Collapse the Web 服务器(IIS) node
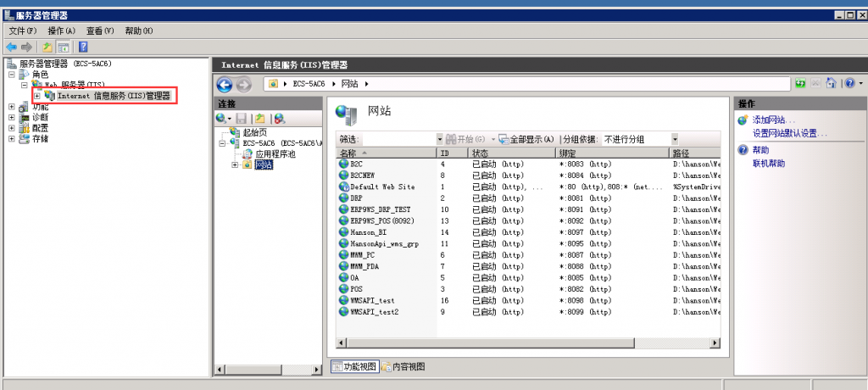Image resolution: width=868 pixels, height=390 pixels. (24, 85)
